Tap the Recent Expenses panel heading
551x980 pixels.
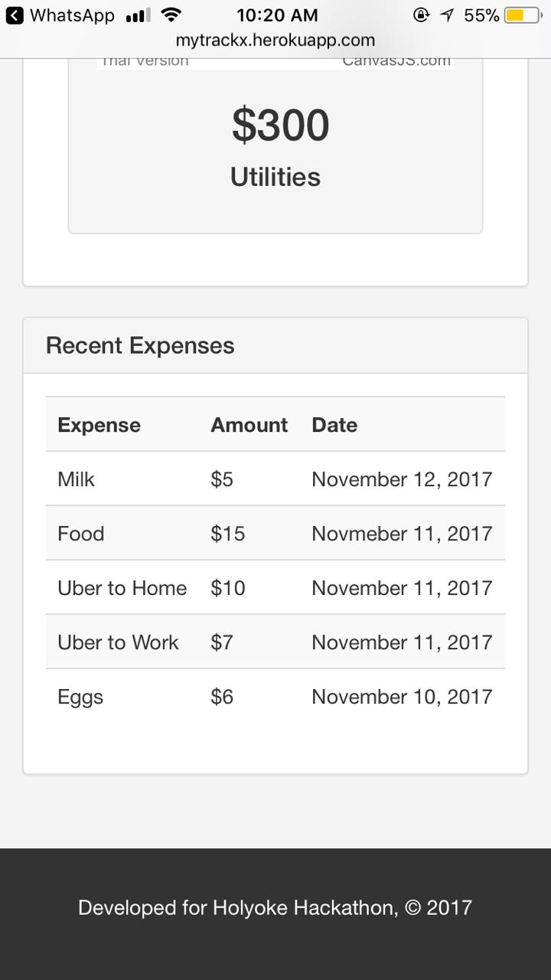click(x=140, y=345)
